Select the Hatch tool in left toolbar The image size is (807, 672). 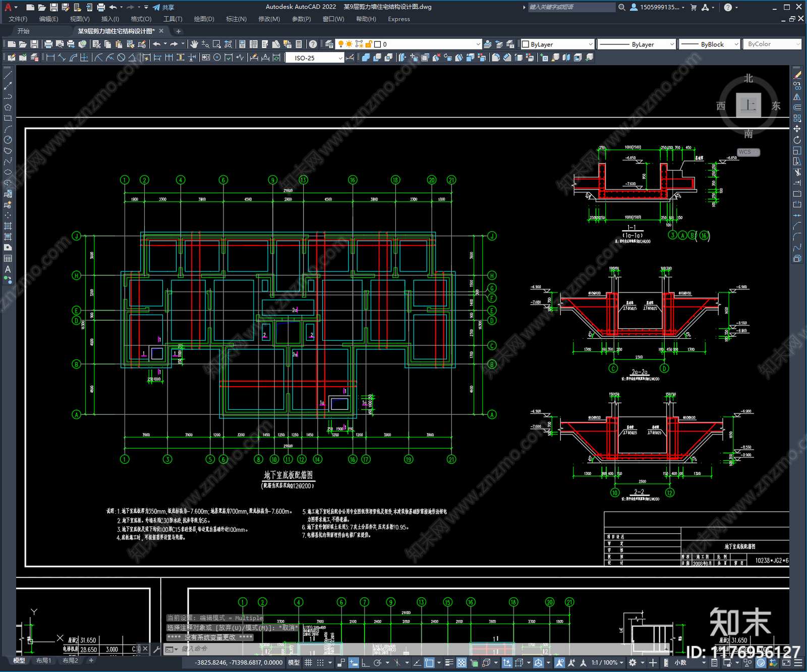click(8, 226)
